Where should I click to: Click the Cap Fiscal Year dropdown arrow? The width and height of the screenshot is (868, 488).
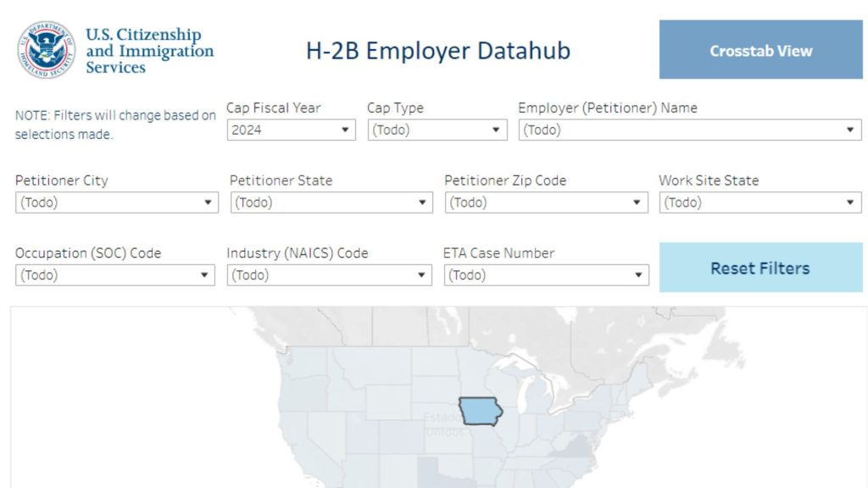click(345, 130)
